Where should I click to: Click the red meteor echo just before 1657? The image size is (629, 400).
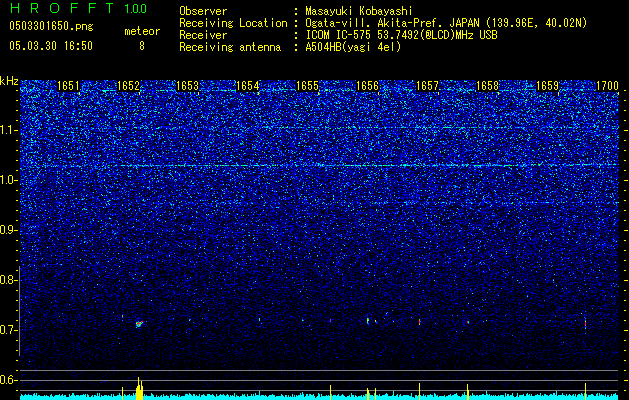click(x=420, y=322)
